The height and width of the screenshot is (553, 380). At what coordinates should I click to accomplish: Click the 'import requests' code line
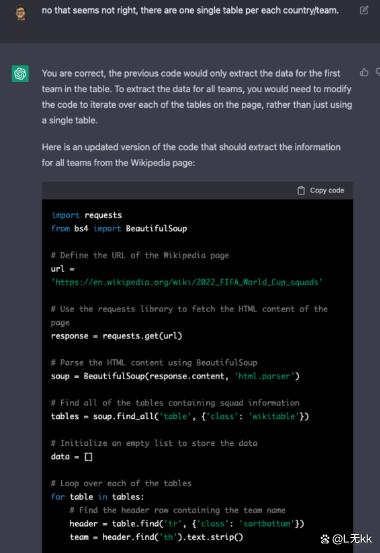[86, 215]
